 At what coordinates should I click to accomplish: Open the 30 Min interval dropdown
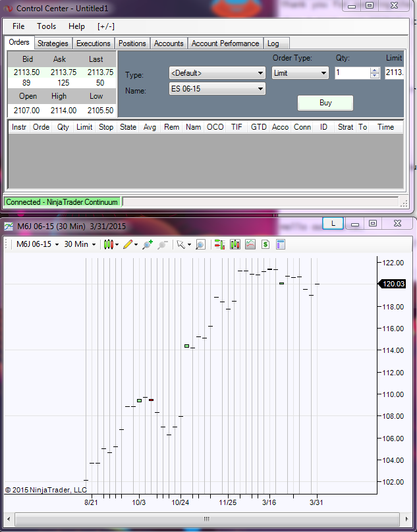[80, 244]
